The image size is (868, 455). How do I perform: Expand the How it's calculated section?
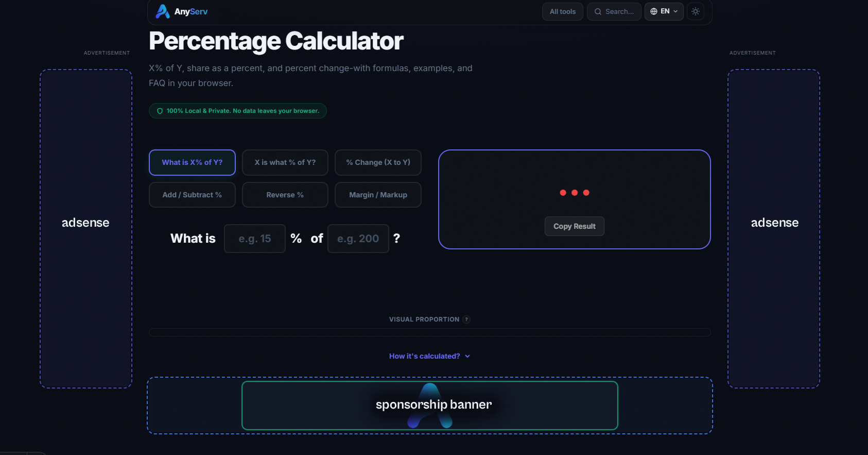point(430,356)
